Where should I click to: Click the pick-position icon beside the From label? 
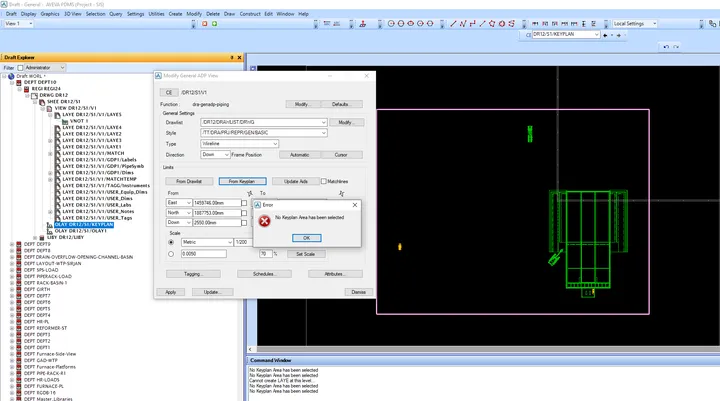tap(250, 193)
